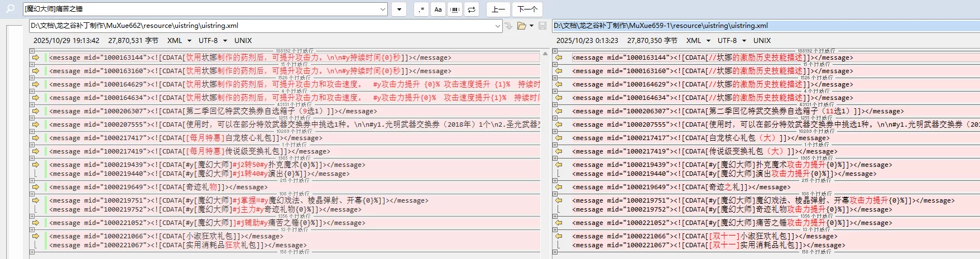Toggle regular expression search
Viewport: 980px width, 259px height.
click(421, 9)
